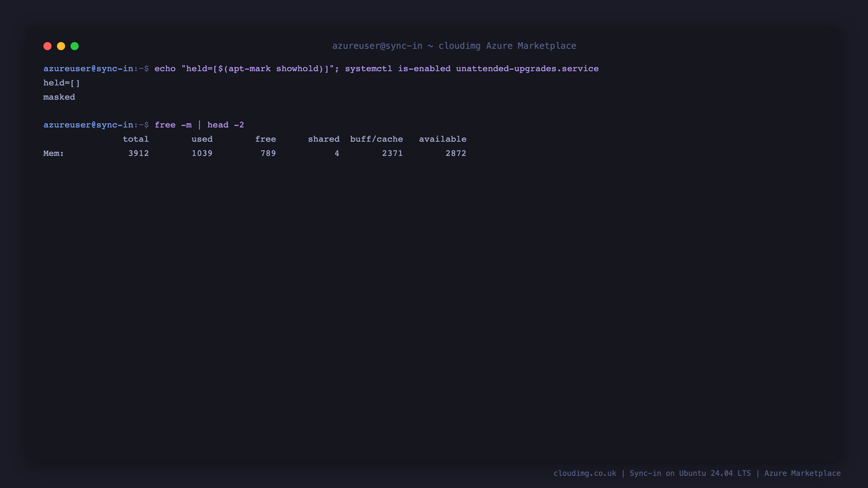Click the red close window dot
The width and height of the screenshot is (868, 488).
point(47,46)
